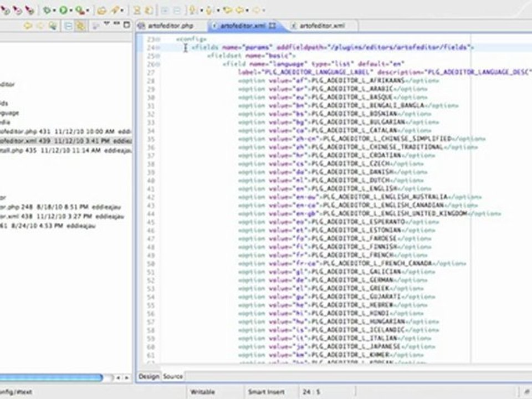Click the CHINESE_SIMPLIFIED option on line 35
The width and height of the screenshot is (532, 399).
(362, 139)
